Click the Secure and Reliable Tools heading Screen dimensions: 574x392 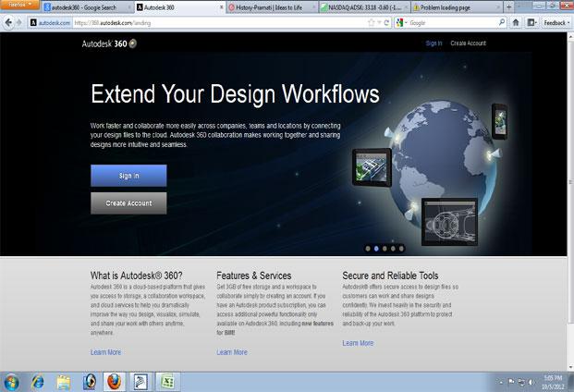pos(390,276)
